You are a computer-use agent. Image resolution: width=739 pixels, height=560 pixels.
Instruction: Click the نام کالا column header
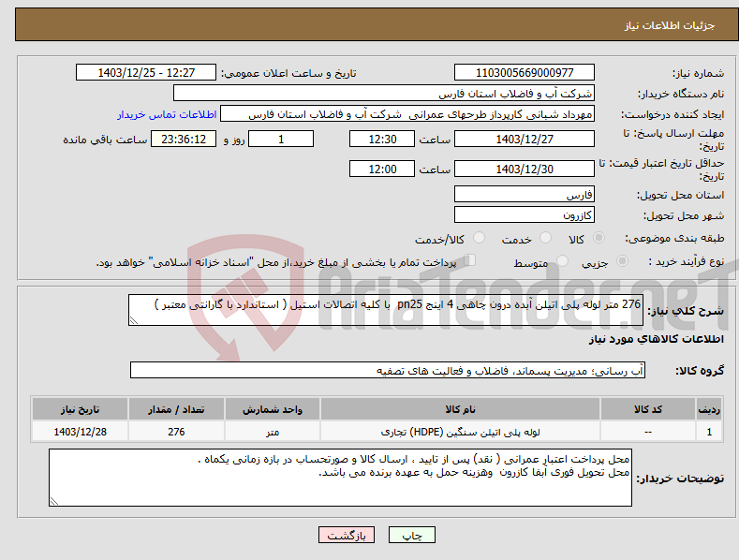[460, 409]
